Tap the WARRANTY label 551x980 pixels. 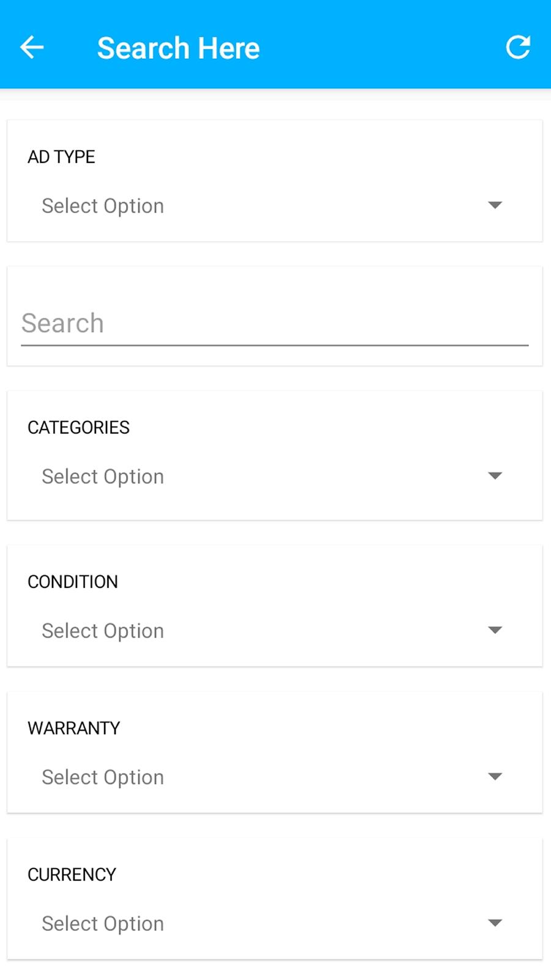coord(73,728)
